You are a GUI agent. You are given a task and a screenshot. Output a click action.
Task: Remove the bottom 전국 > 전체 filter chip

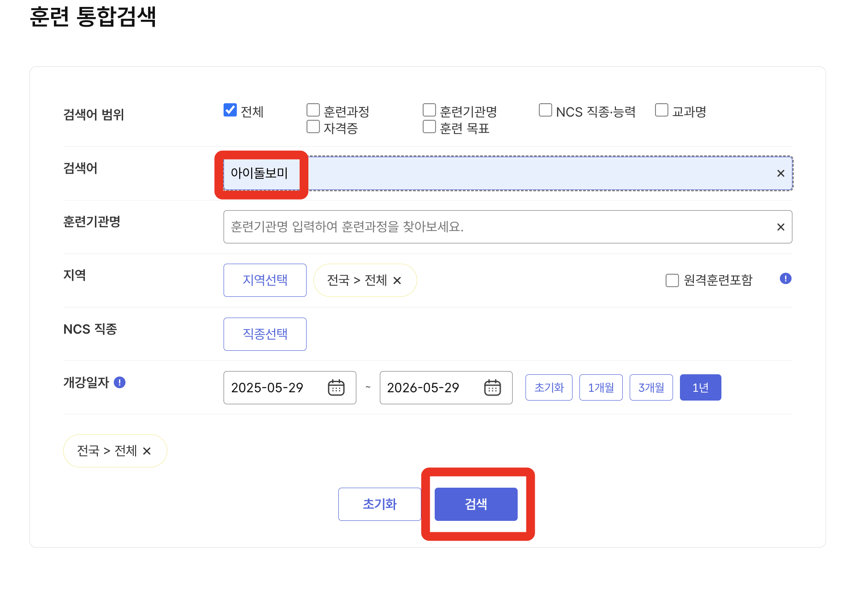[147, 451]
